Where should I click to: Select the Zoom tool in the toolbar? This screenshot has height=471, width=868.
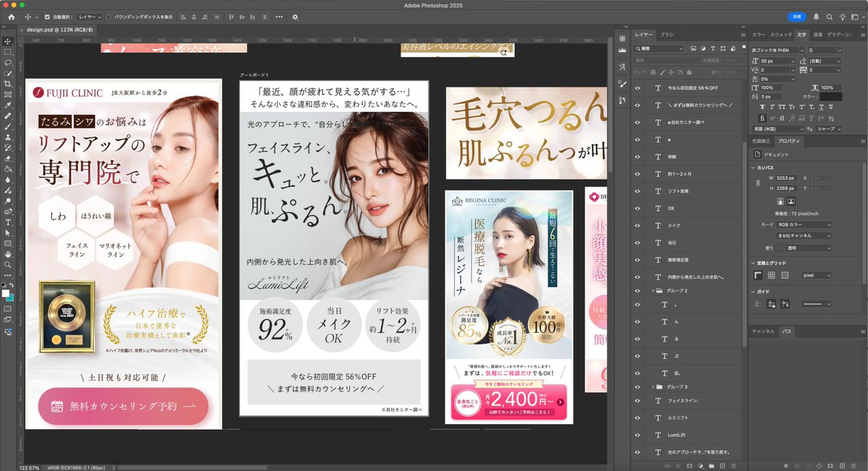click(7, 265)
